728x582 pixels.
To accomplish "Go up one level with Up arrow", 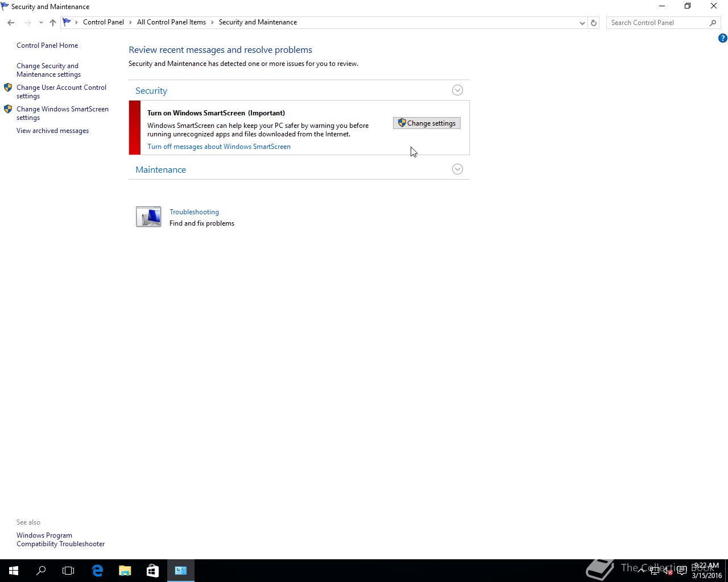I will tap(53, 23).
